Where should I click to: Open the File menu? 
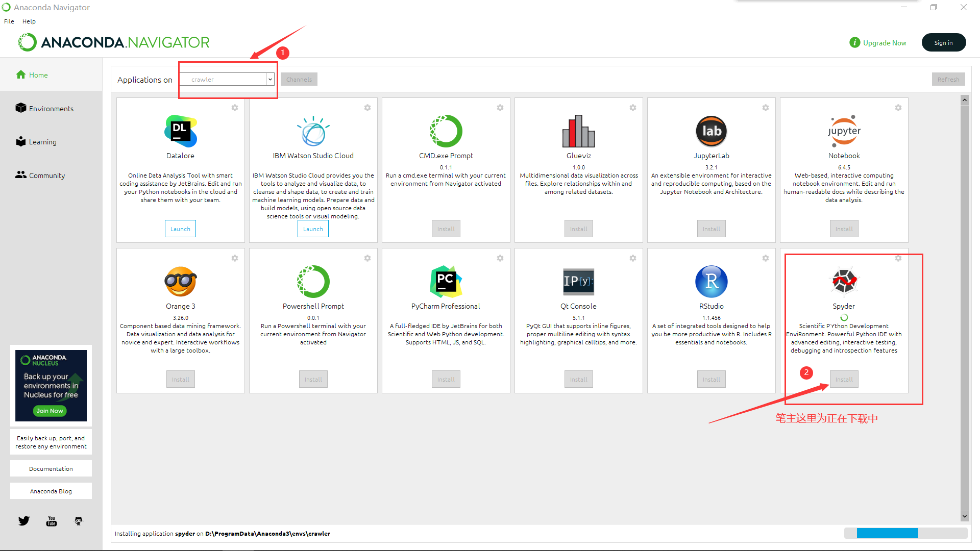tap(9, 21)
